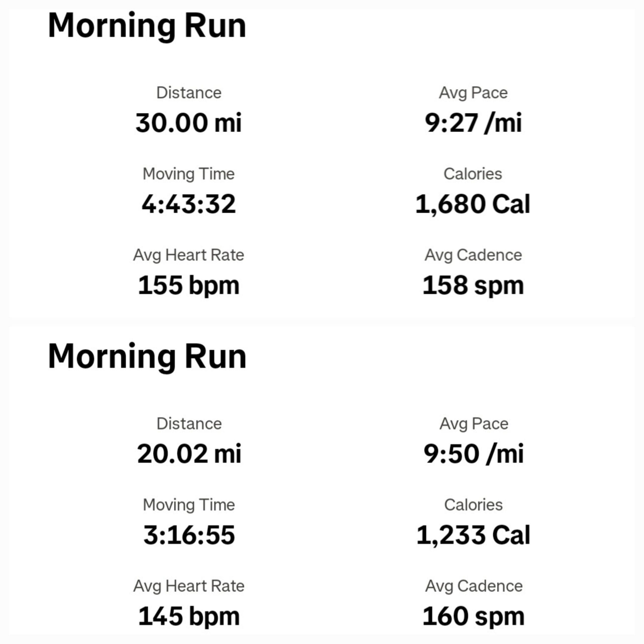
Task: Click the 1,680 Cal calories value
Action: coord(473,204)
